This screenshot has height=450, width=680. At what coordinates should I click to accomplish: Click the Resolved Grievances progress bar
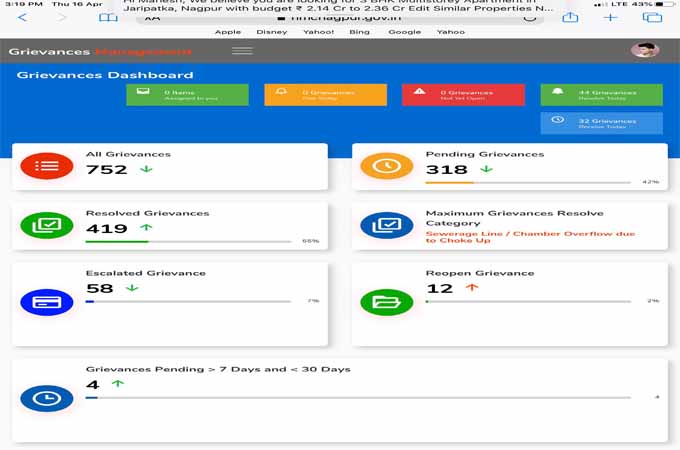pos(188,241)
